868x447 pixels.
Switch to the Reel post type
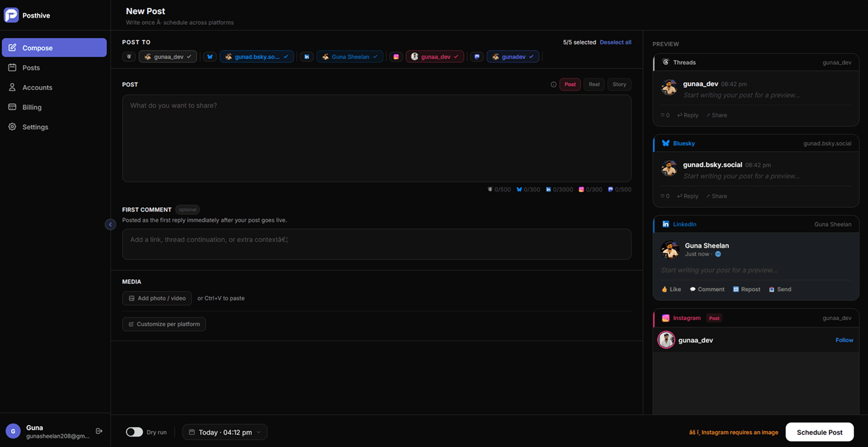pos(594,84)
